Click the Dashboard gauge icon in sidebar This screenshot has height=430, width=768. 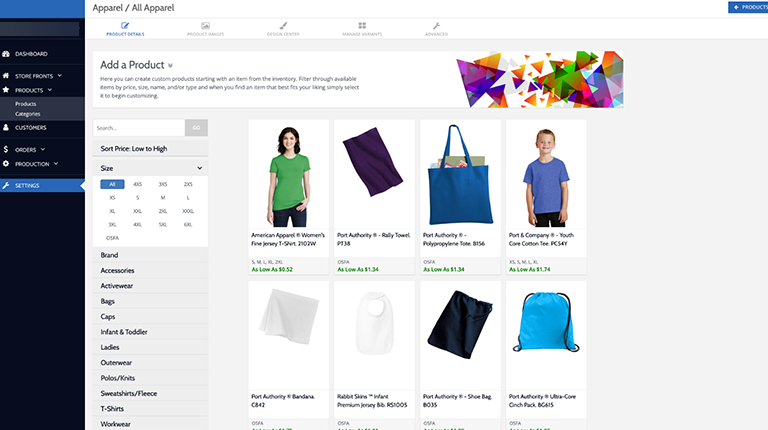(x=6, y=54)
